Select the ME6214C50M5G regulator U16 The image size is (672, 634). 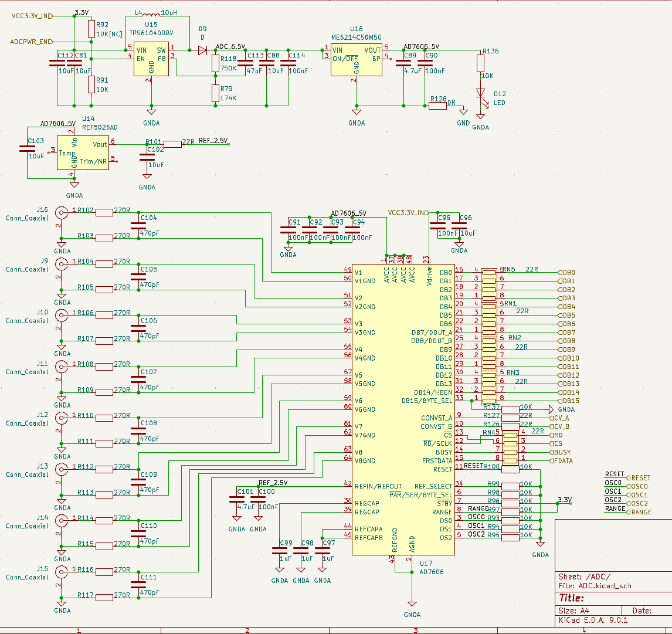[356, 59]
